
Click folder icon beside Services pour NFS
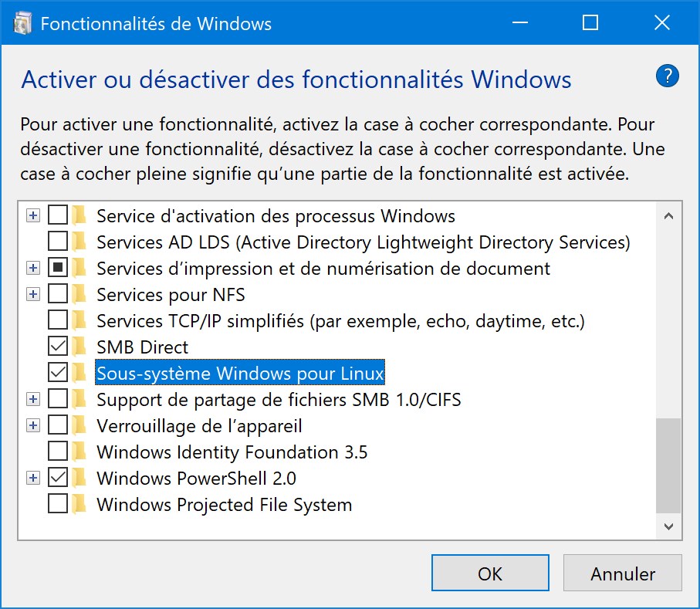(79, 295)
